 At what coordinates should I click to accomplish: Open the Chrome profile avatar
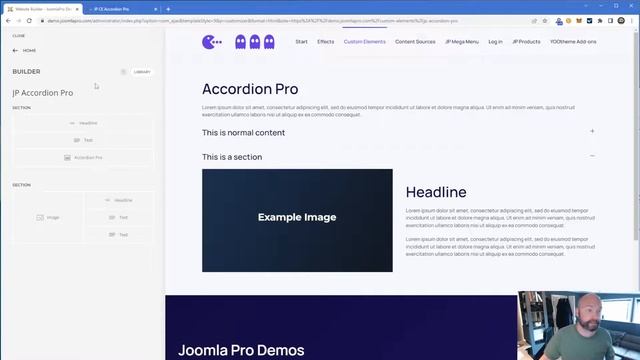(621, 21)
